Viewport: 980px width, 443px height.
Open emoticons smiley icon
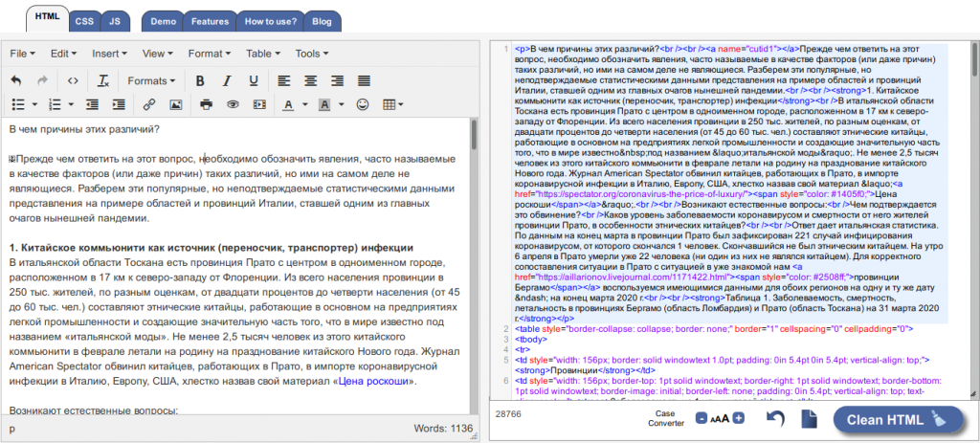[362, 104]
